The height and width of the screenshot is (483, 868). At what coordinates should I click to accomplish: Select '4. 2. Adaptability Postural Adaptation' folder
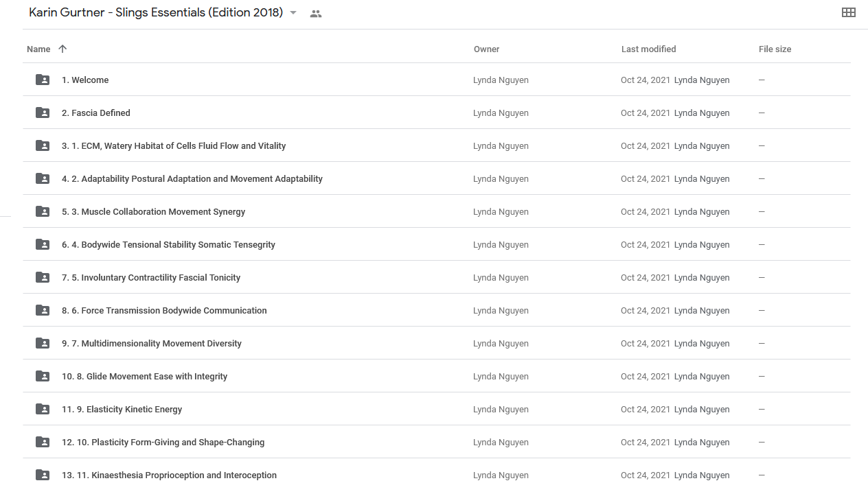[192, 179]
